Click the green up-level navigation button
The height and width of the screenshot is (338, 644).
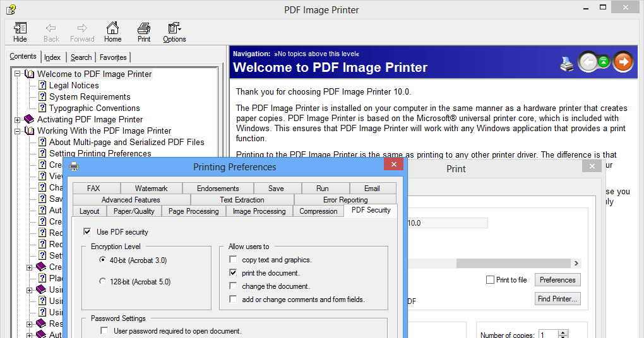[604, 62]
